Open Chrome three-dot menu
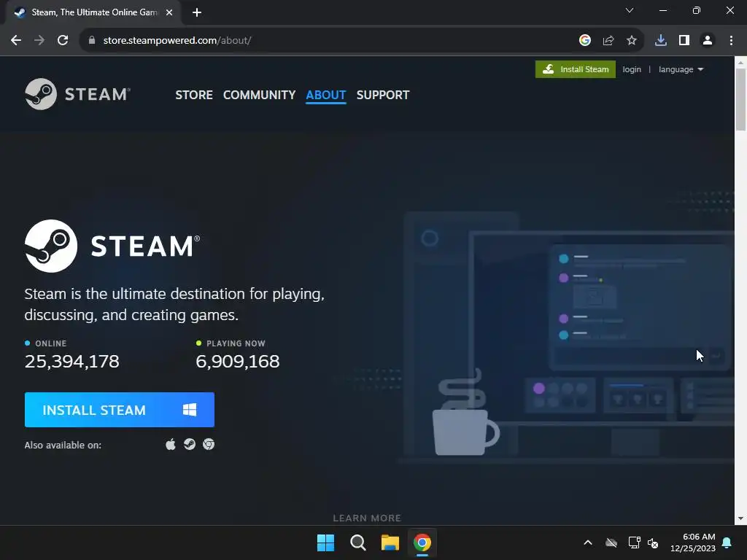 [x=731, y=41]
